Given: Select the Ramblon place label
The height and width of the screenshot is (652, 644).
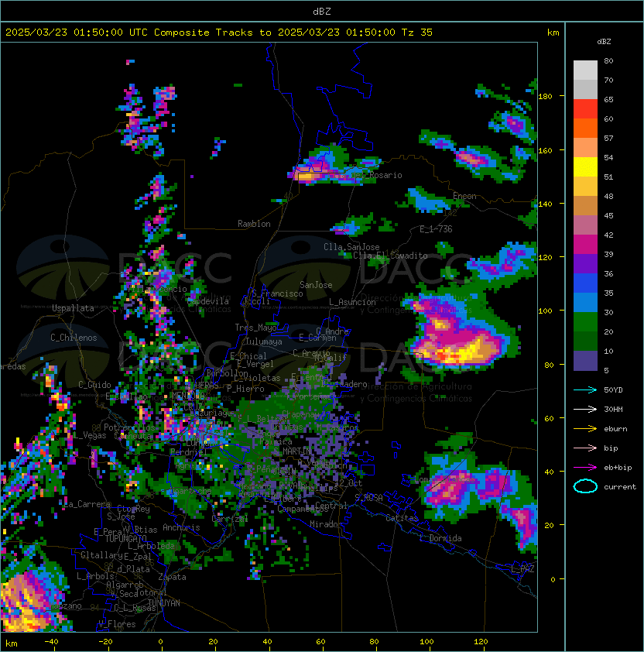Looking at the screenshot, I should pos(254,224).
